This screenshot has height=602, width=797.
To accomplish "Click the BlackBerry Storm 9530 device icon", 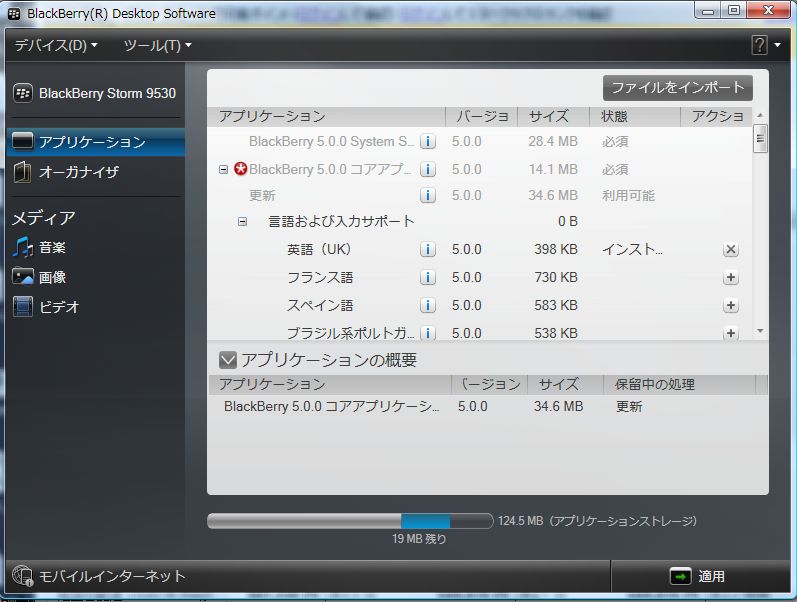I will (x=23, y=93).
